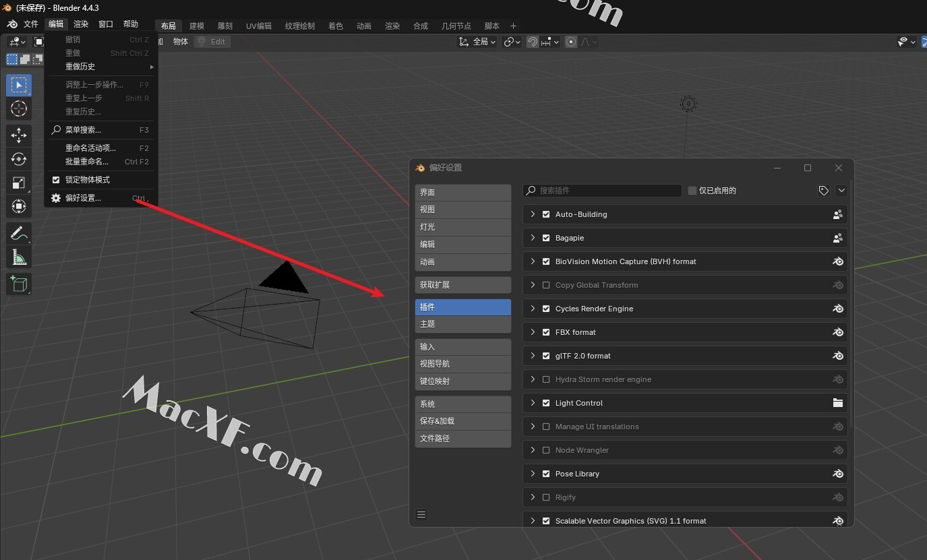
Task: Enable the Hydra Storm render engine checkbox
Action: click(x=546, y=379)
